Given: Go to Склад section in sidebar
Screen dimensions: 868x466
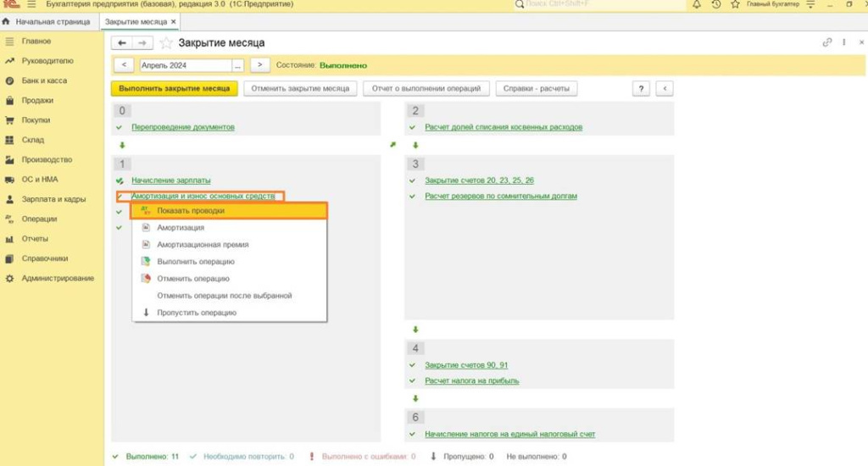Looking at the screenshot, I should coord(33,140).
